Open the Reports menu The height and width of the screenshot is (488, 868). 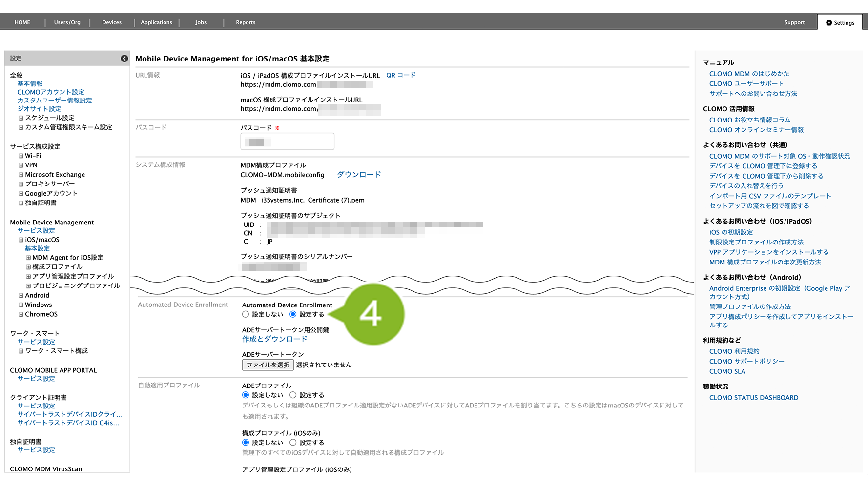pos(246,22)
